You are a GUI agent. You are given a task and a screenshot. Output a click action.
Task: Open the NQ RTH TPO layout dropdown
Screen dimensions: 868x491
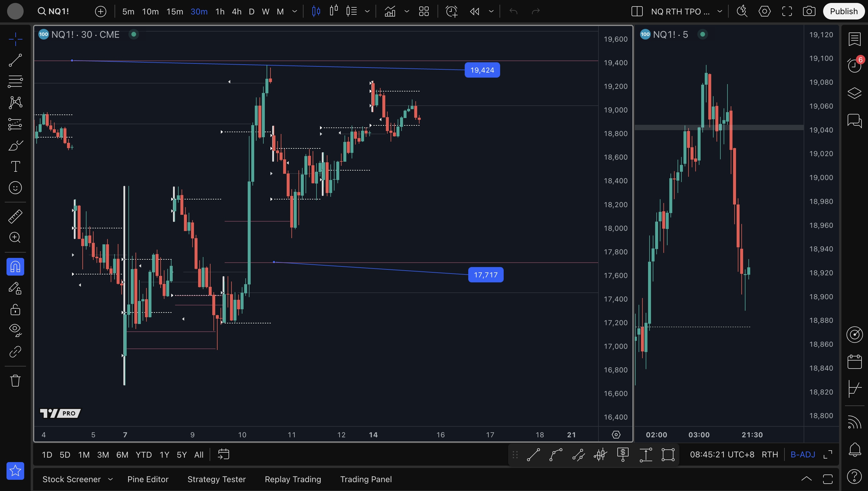click(720, 12)
